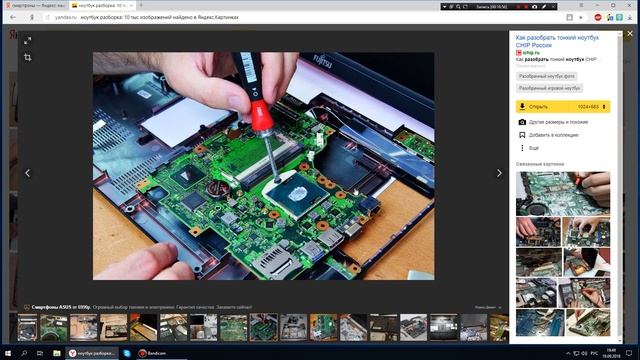Select the crop image fragment tool
Viewport: 640px width, 360px height.
[x=27, y=58]
